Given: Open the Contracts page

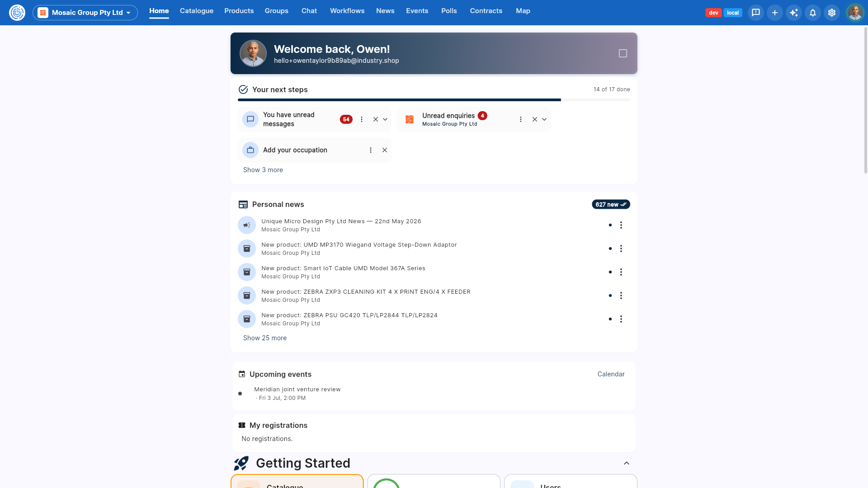Looking at the screenshot, I should click(x=486, y=11).
